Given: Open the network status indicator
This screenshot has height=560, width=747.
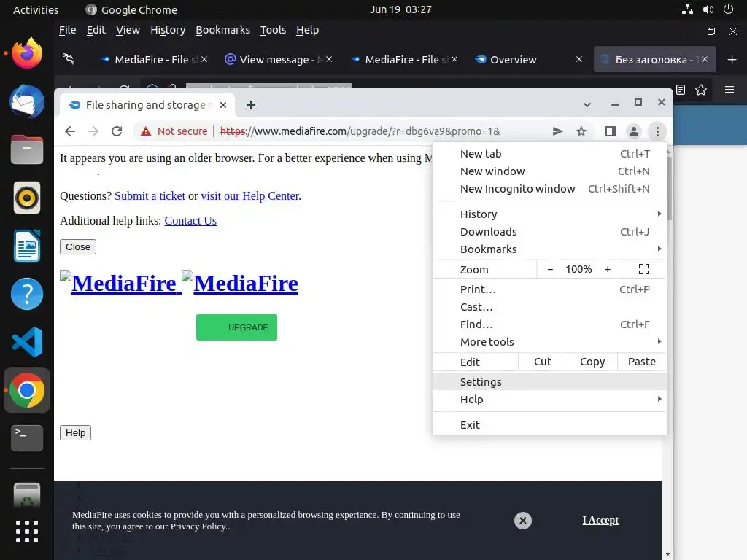Looking at the screenshot, I should (x=687, y=9).
